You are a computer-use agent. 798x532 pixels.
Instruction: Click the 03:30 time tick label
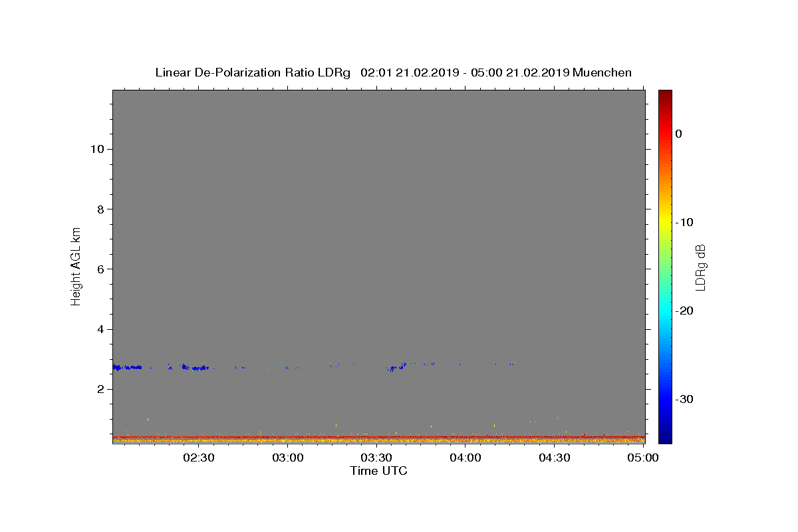click(376, 458)
